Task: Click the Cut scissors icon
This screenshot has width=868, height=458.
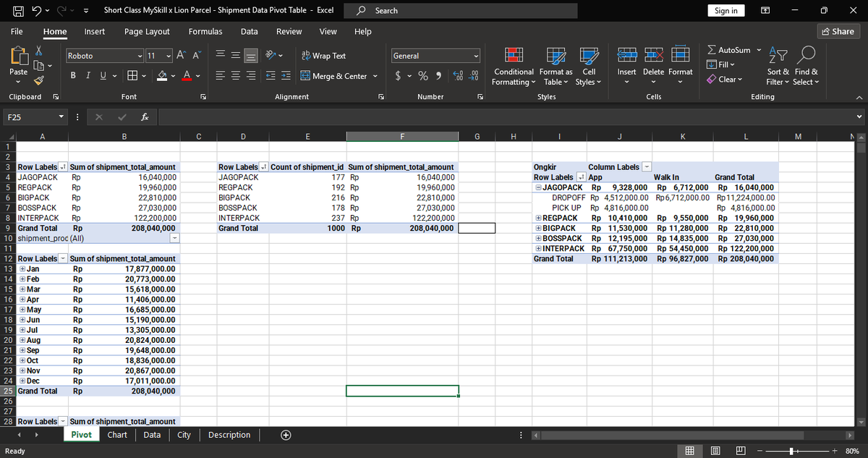Action: point(40,52)
